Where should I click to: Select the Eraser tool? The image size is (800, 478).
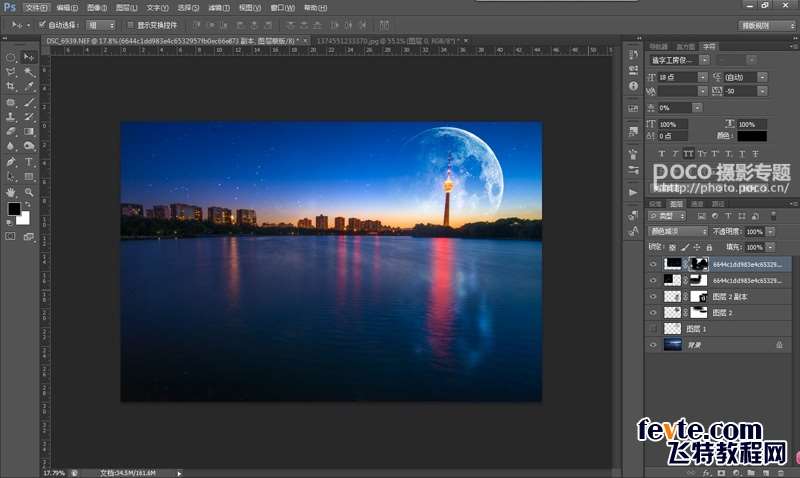[11, 131]
